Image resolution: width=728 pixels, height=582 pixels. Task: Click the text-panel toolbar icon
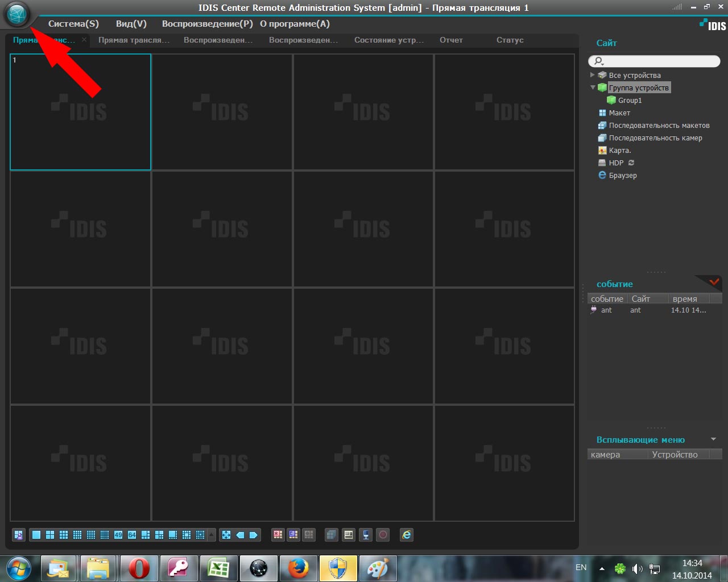(349, 535)
